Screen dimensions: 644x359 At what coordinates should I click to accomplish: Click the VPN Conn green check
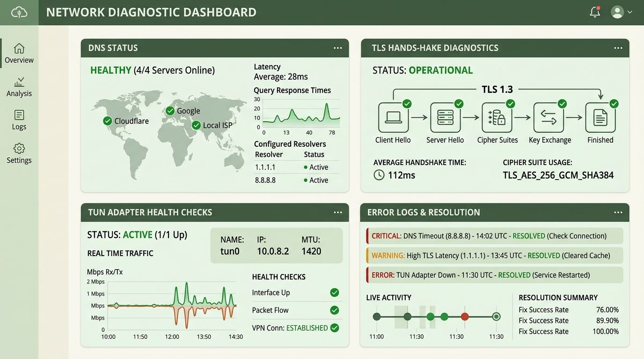tap(335, 328)
